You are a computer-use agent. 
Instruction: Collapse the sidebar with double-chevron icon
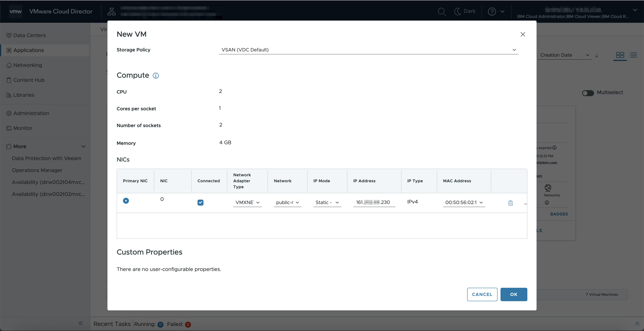point(80,323)
